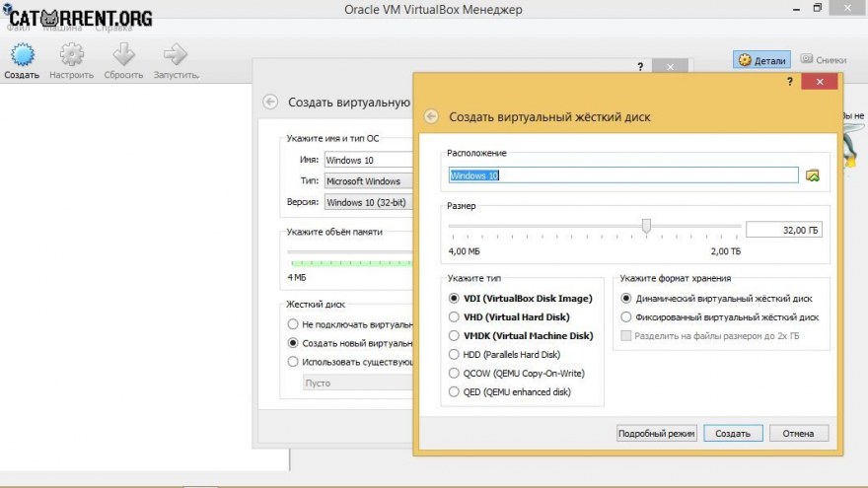Open the Пусто existing disk dropdown
Viewport: 868px width, 488px height.
(x=358, y=383)
